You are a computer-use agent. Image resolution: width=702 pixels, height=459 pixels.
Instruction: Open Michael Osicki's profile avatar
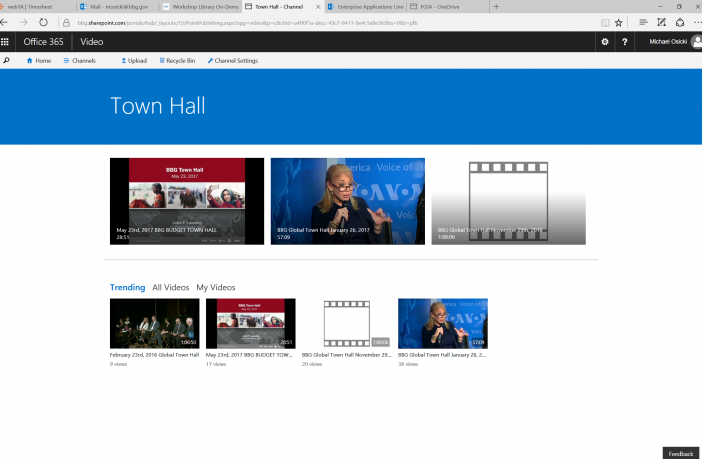(x=696, y=42)
